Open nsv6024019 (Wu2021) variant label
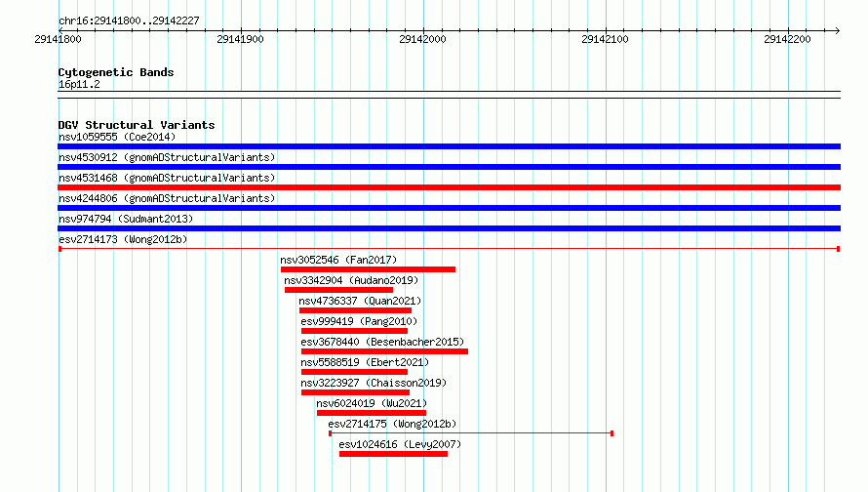 pos(372,403)
